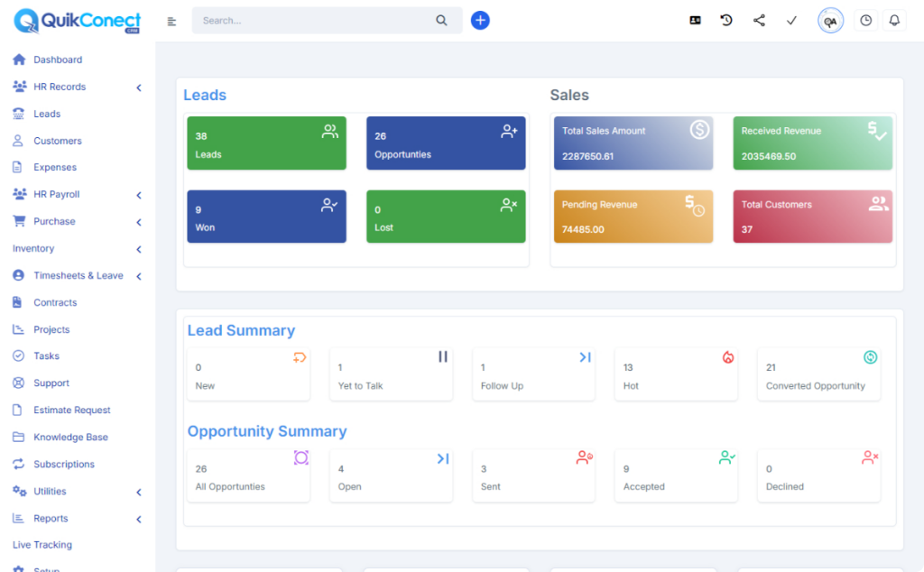Expand the HR Payroll submenu chevron
The image size is (924, 572).
click(139, 195)
